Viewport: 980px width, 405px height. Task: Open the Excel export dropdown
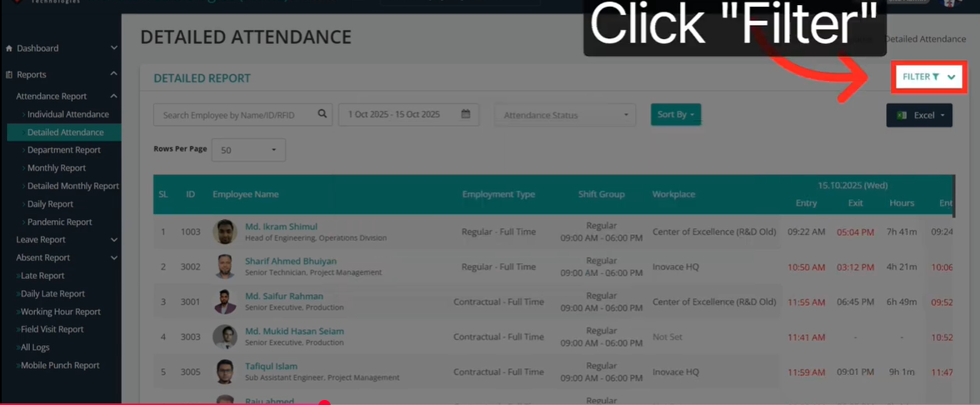[x=919, y=115]
